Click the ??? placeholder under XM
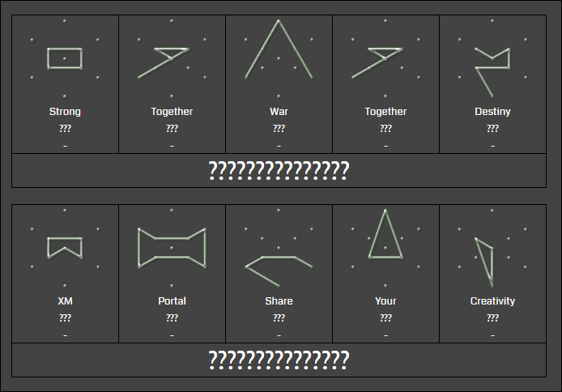 tap(65, 318)
